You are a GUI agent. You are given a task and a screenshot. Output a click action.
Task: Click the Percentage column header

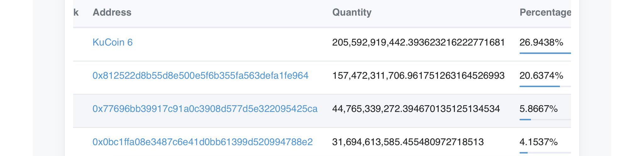coord(545,12)
